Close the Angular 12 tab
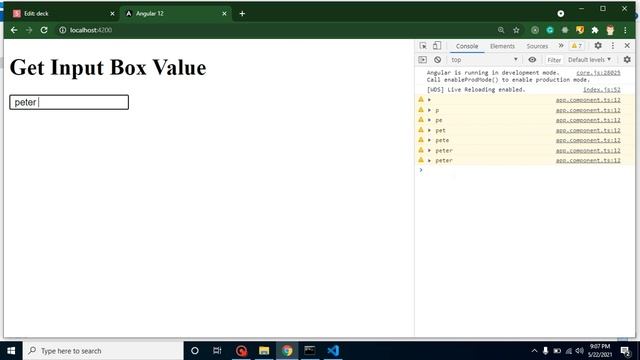640x360 pixels. pos(224,13)
